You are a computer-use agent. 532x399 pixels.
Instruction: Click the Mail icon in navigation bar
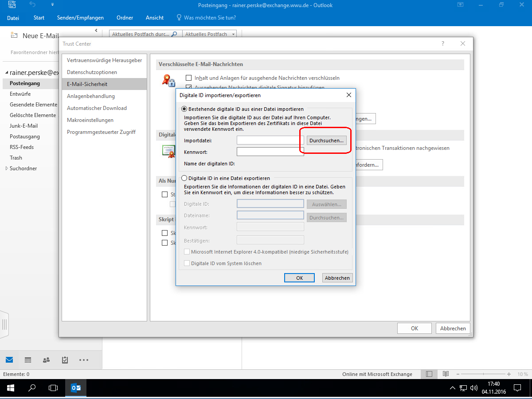9,360
